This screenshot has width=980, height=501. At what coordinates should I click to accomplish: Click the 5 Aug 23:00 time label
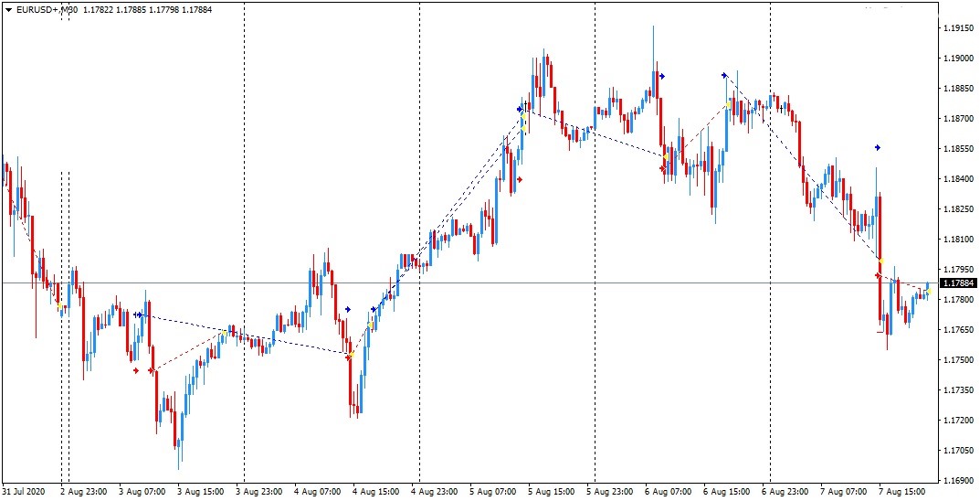coord(610,492)
